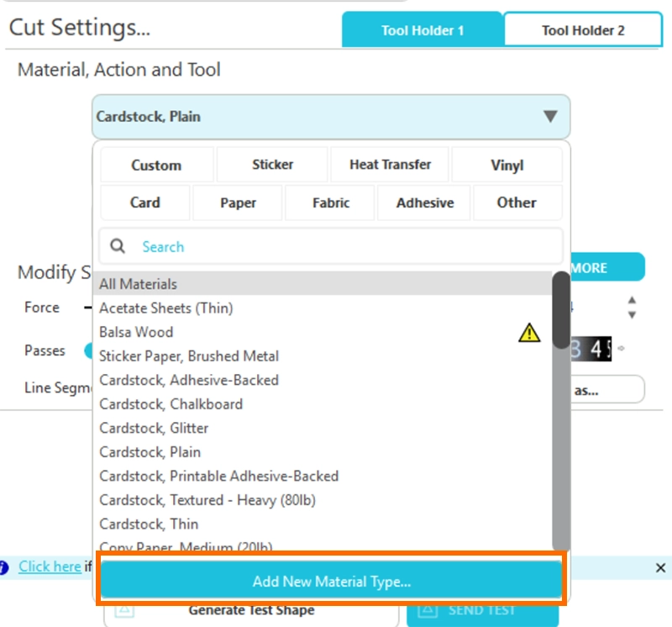Click the Balsa Wood warning triangle icon
The width and height of the screenshot is (672, 627).
coord(529,333)
